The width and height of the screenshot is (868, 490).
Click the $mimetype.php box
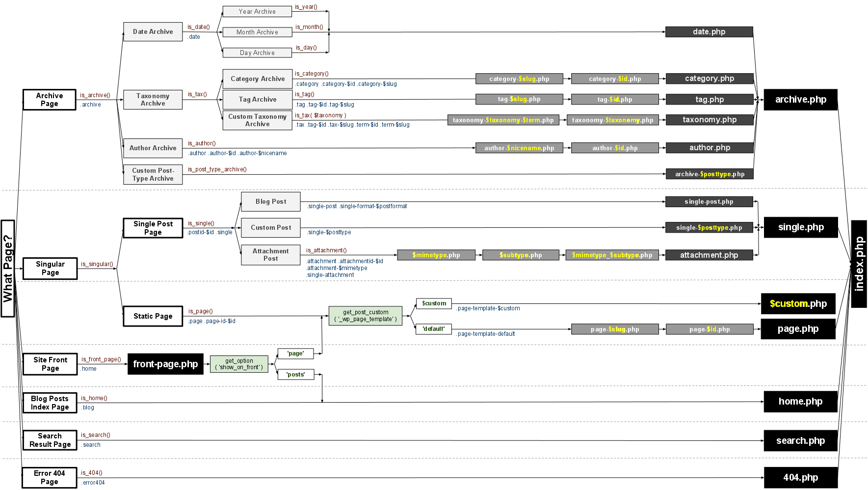436,255
